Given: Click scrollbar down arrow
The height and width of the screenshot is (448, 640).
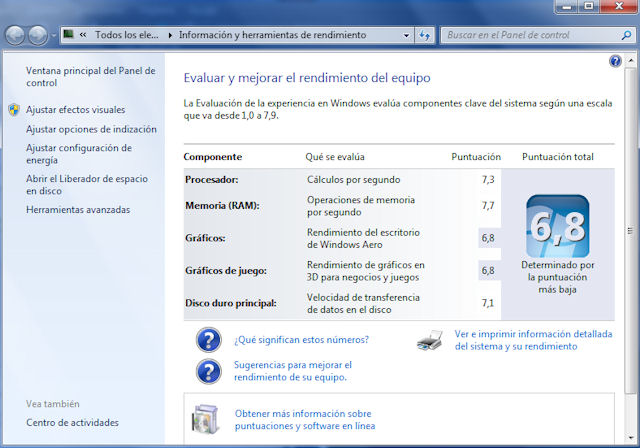Looking at the screenshot, I should coord(631,438).
